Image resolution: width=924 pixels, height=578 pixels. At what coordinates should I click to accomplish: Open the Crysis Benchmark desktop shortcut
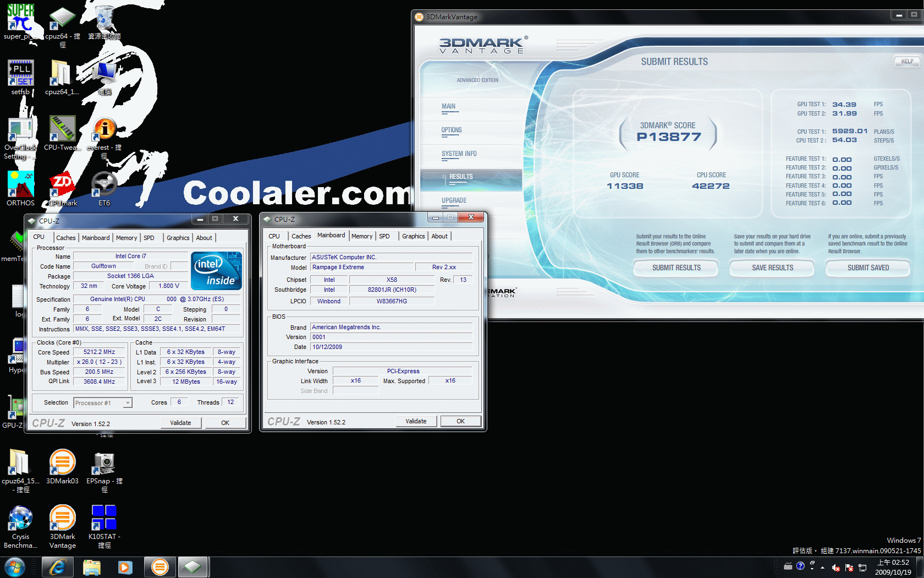coord(20,527)
